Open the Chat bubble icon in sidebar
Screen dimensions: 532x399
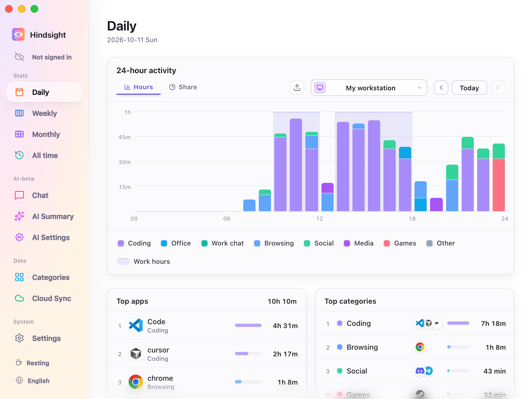click(19, 195)
